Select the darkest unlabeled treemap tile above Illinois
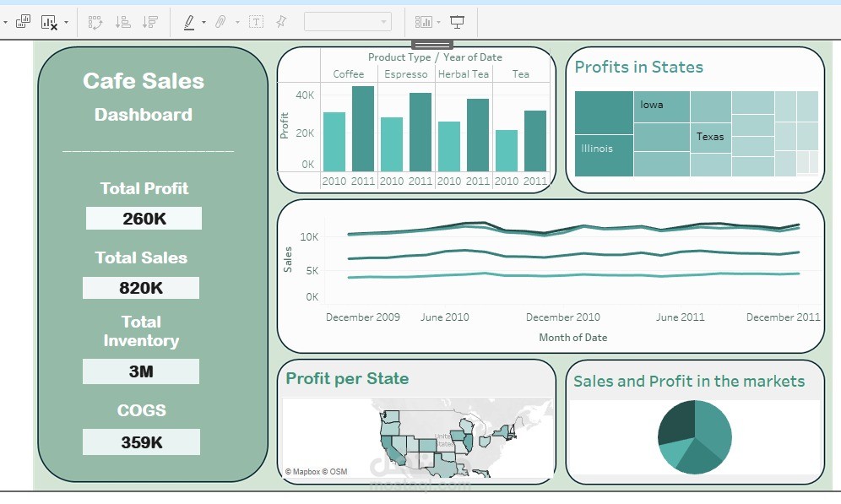 (x=604, y=112)
